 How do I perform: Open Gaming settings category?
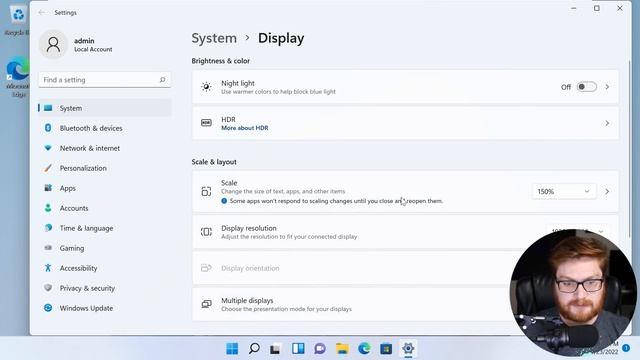coord(104,248)
